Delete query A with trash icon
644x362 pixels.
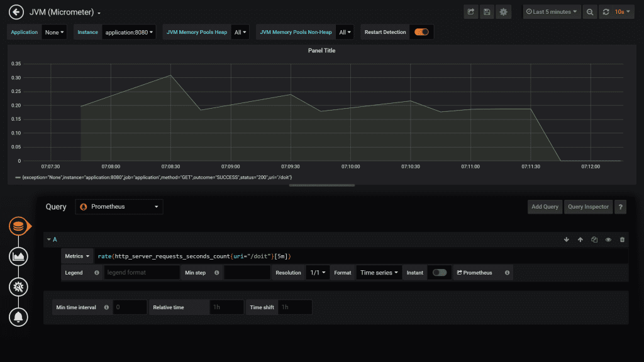[623, 239]
